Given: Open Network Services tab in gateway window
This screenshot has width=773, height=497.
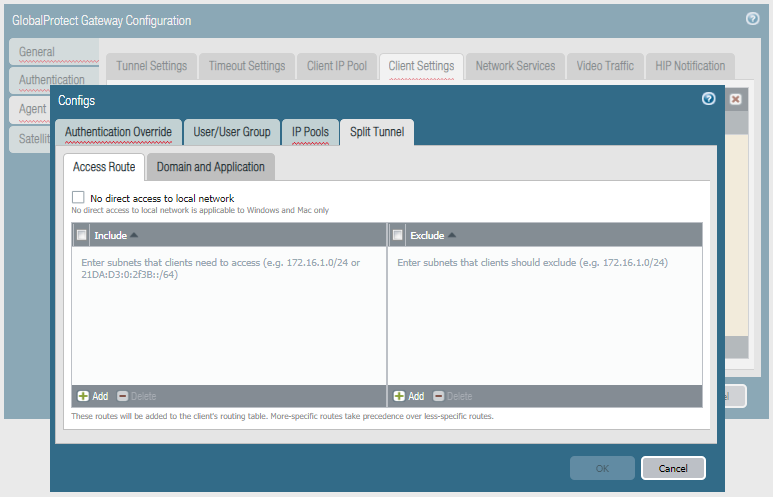Looking at the screenshot, I should click(515, 66).
